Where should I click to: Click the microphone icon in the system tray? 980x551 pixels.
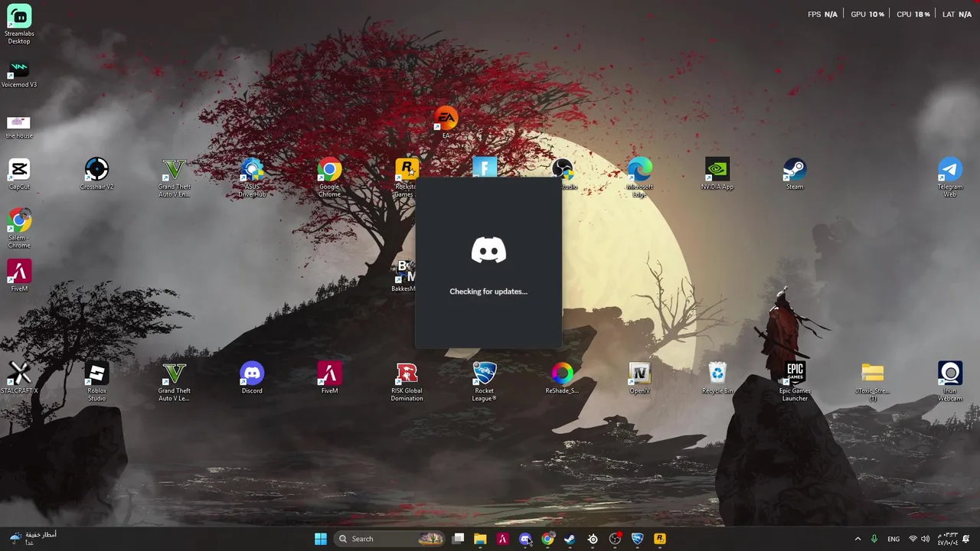(874, 539)
